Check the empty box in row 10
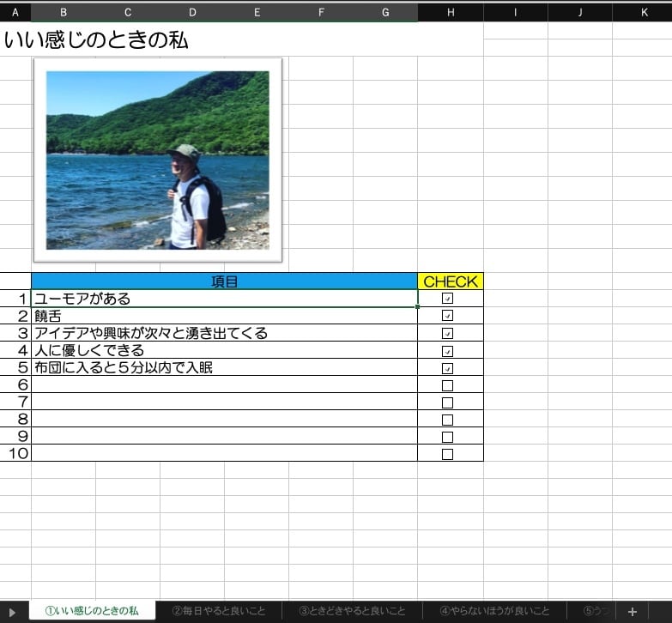 tap(447, 454)
